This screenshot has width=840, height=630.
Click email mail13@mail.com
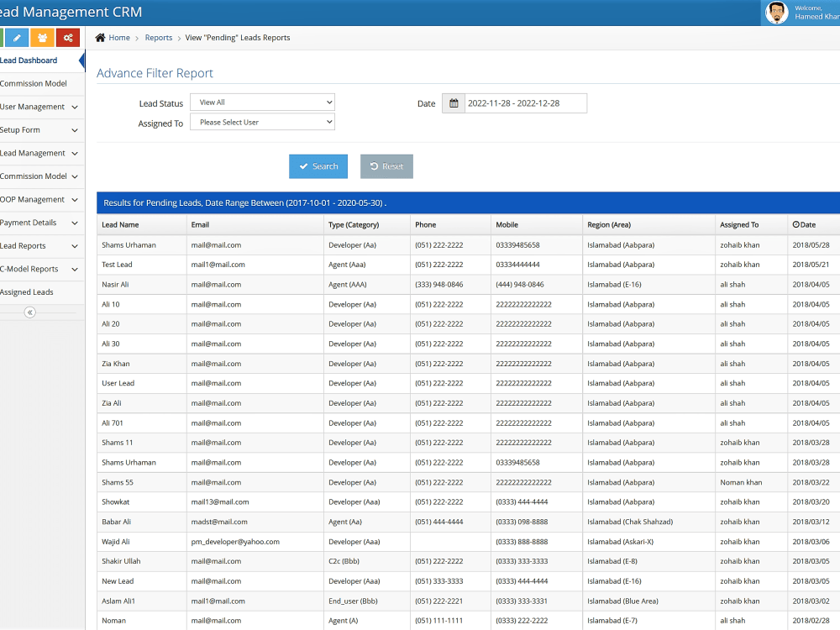click(220, 502)
